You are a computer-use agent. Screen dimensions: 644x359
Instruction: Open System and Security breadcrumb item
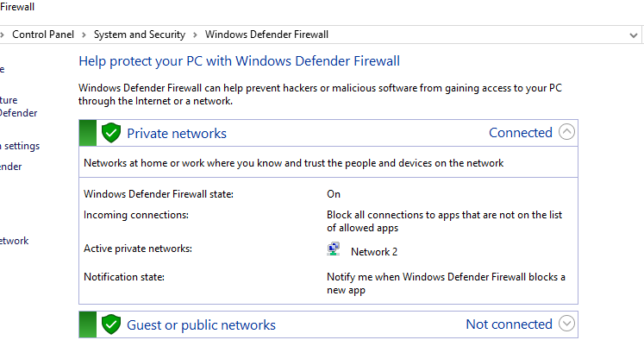(x=139, y=35)
